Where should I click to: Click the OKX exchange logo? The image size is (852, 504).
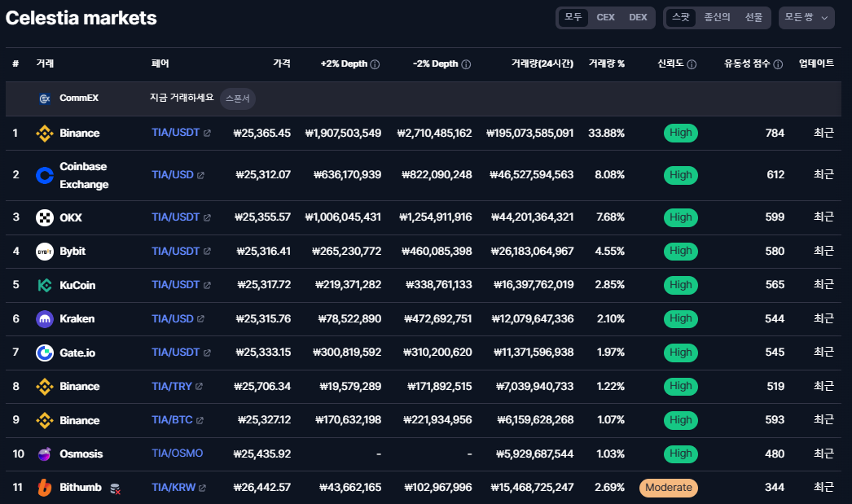point(45,217)
